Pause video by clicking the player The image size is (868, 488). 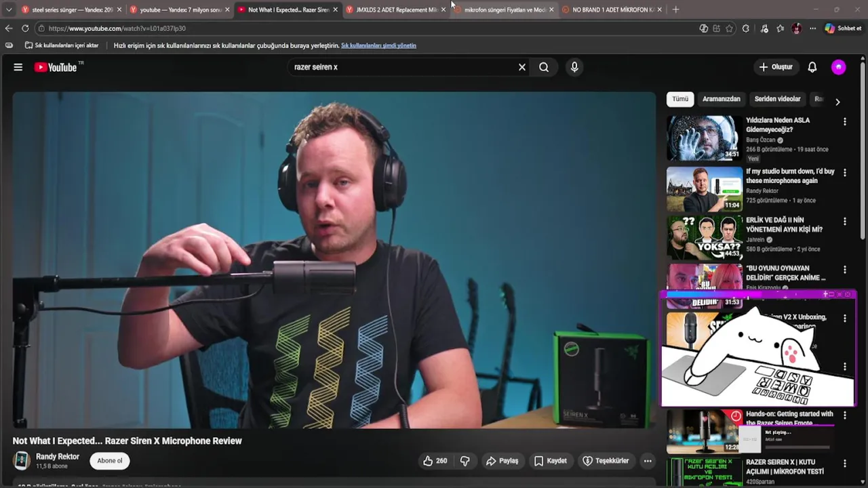coord(334,260)
